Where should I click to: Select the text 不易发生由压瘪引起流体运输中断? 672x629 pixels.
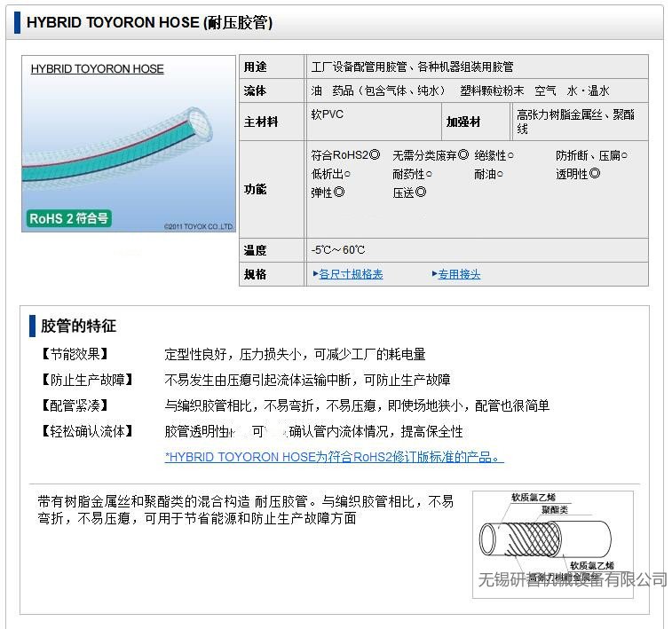[258, 380]
